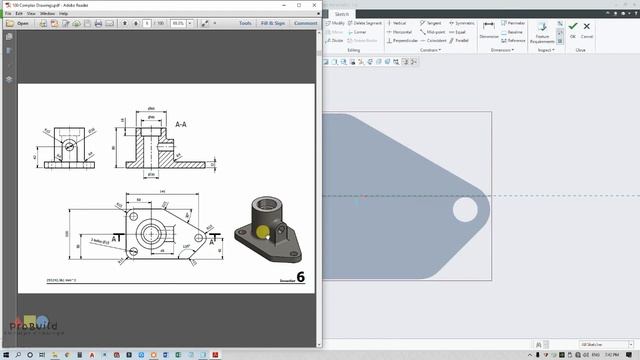Image resolution: width=640 pixels, height=360 pixels.
Task: Apply the Symmetric constraint
Action: click(x=462, y=23)
